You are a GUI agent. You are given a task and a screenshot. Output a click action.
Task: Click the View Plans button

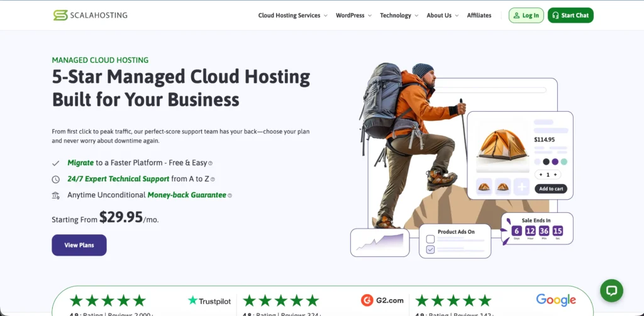point(79,245)
